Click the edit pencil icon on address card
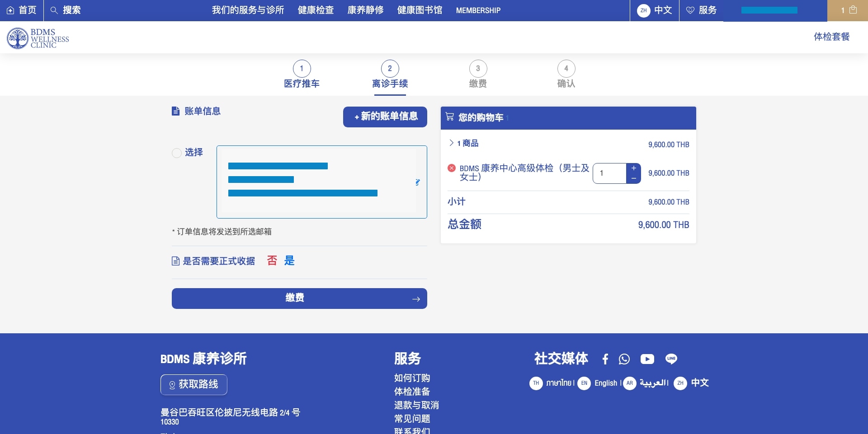The width and height of the screenshot is (868, 434). 417,182
